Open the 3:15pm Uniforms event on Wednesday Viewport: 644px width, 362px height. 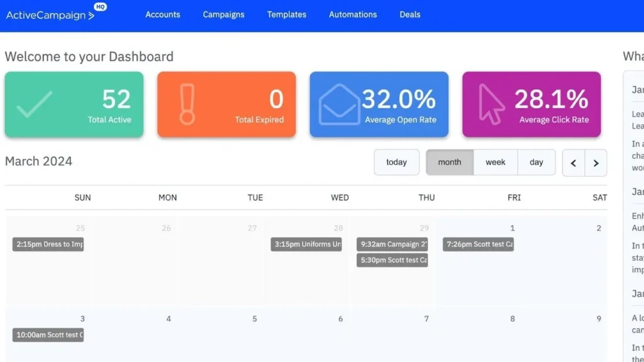click(306, 244)
